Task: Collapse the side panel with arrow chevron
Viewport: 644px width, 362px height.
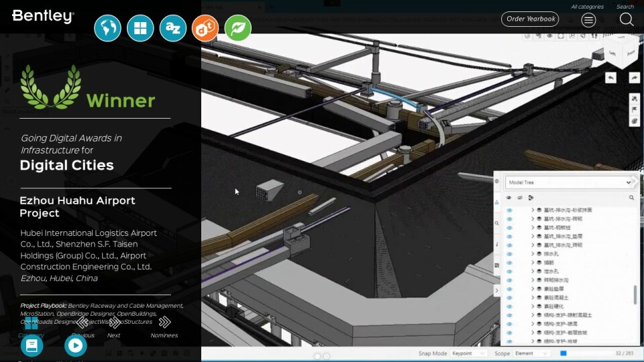Action: [x=497, y=290]
